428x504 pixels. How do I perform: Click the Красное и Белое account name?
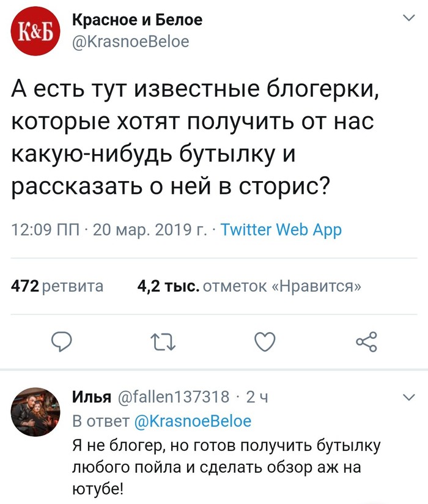(x=137, y=21)
